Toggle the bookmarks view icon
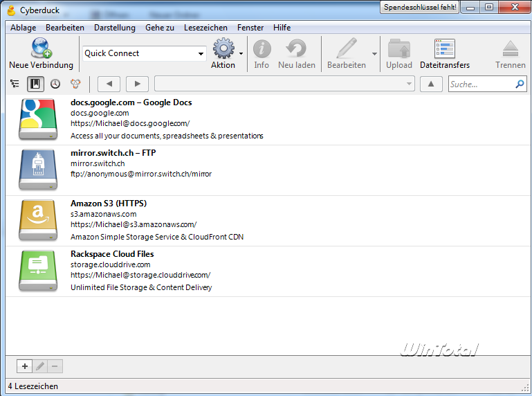This screenshot has width=532, height=396. [x=35, y=84]
